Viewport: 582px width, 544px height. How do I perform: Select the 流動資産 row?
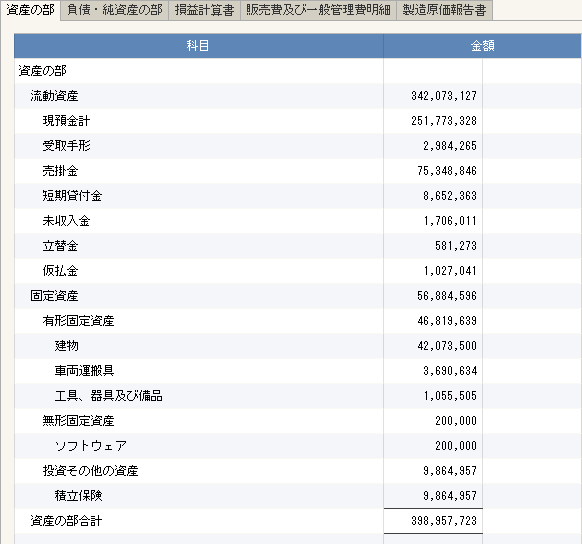[x=298, y=96]
